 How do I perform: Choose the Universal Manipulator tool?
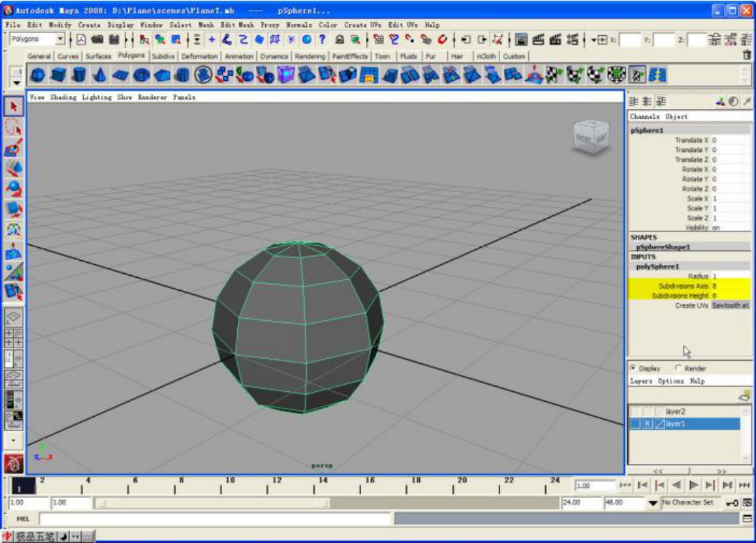(x=14, y=230)
